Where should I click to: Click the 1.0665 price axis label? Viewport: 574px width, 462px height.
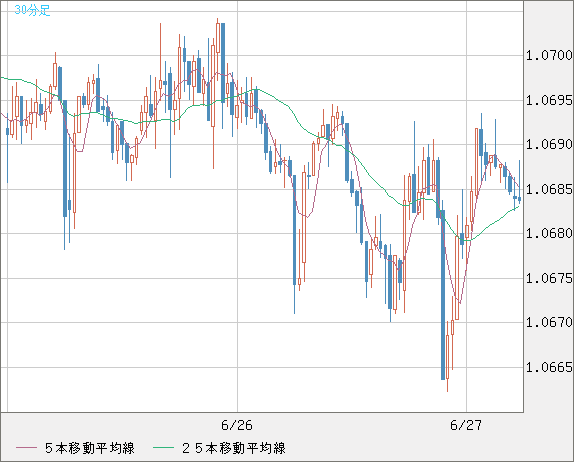pyautogui.click(x=549, y=367)
